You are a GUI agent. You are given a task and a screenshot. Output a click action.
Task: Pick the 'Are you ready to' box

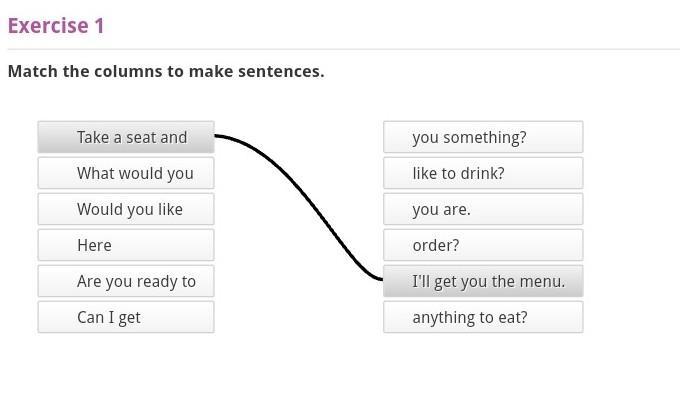tap(126, 281)
